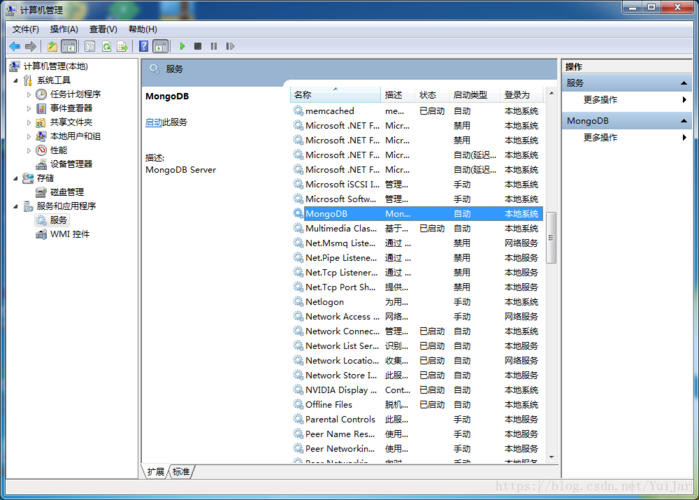Image resolution: width=699 pixels, height=500 pixels.
Task: Sort by the 启动类型 column header
Action: click(x=474, y=95)
